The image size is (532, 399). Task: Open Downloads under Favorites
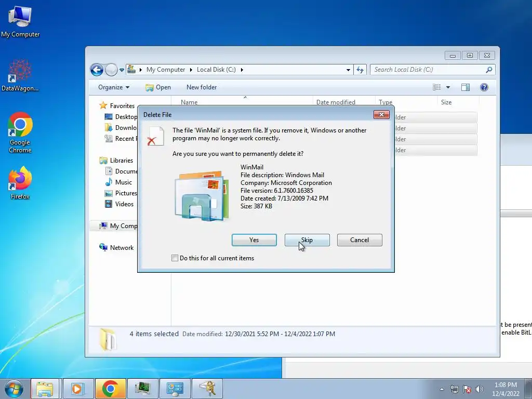[x=121, y=128]
